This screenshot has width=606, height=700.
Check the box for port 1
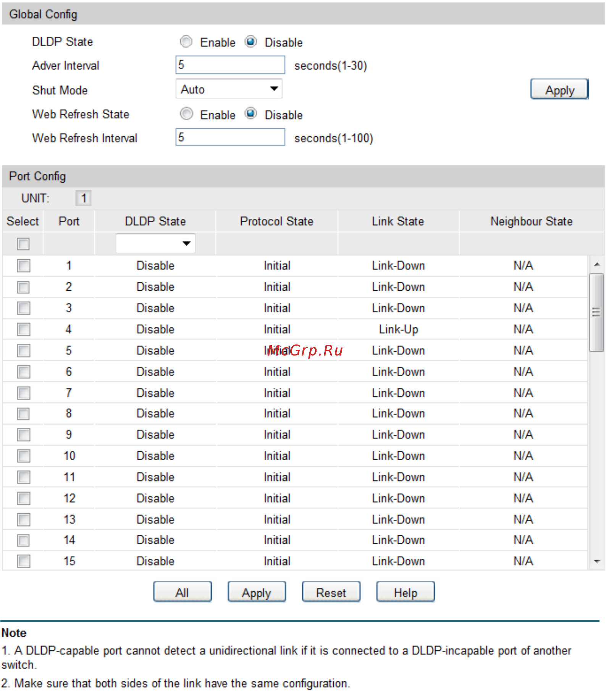(23, 266)
